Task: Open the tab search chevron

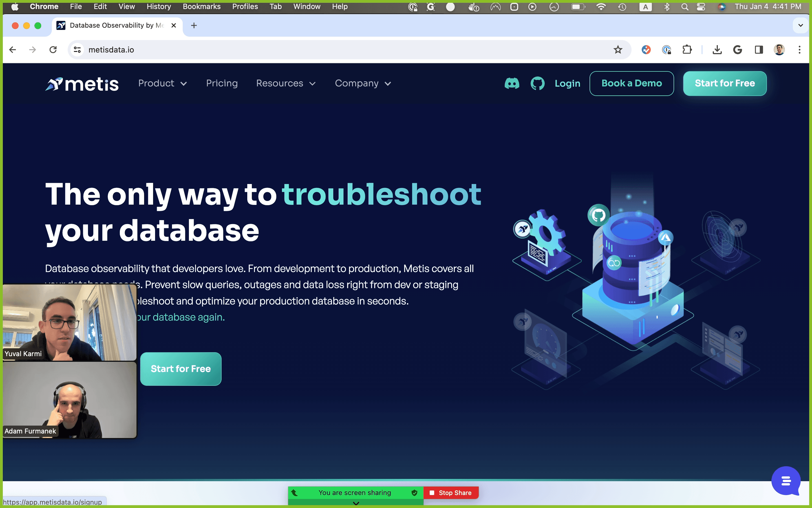Action: [801, 25]
